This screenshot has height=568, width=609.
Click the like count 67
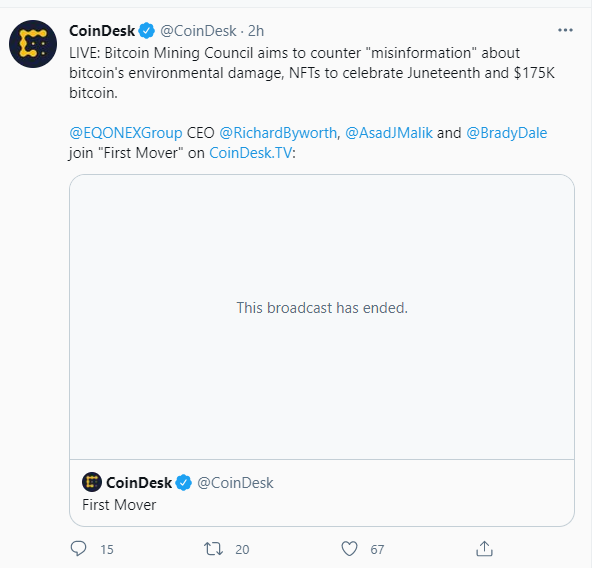tap(377, 549)
